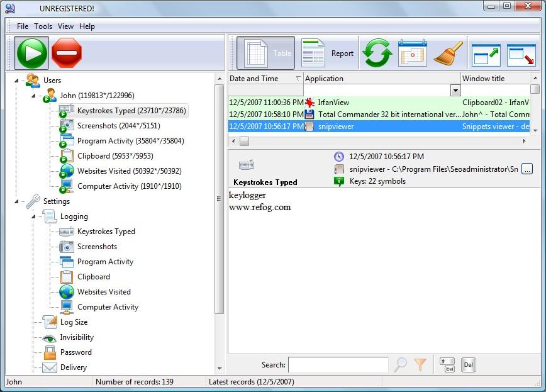The width and height of the screenshot is (546, 392).
Task: Open the Help menu
Action: (x=87, y=26)
